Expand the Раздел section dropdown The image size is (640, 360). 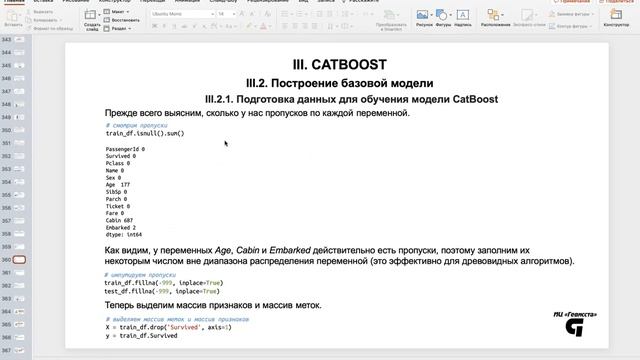point(130,29)
